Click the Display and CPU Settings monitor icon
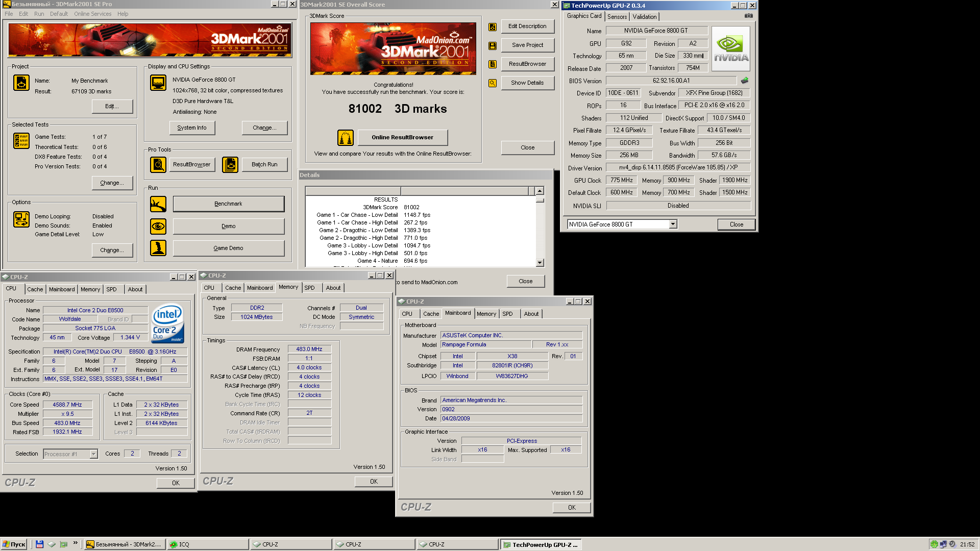The height and width of the screenshot is (551, 980). pos(158,83)
